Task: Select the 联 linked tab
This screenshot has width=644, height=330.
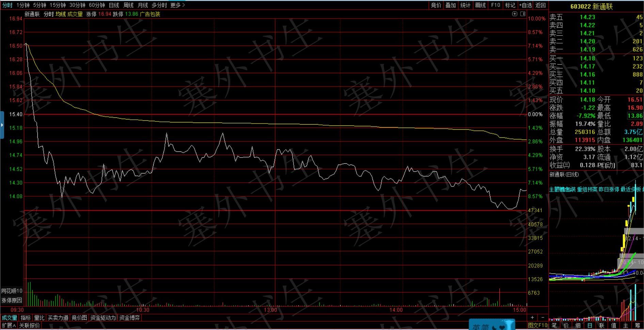Action: coord(602,325)
